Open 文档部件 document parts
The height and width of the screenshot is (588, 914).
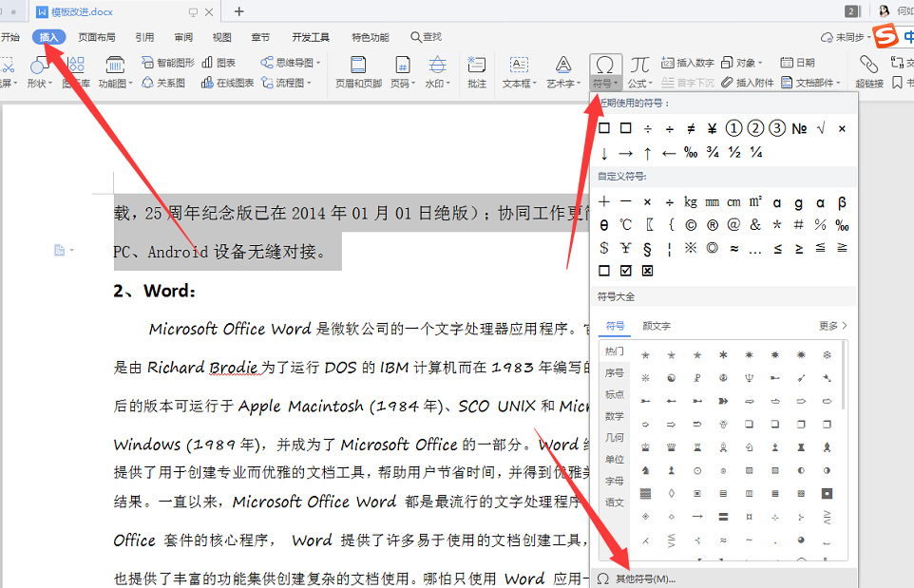(810, 83)
